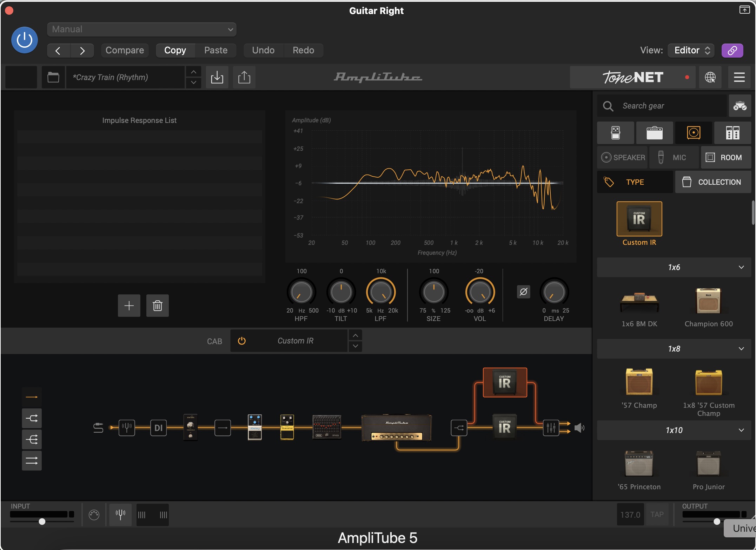Share preset with the export icon
Screen dimensions: 756x550
coord(244,77)
